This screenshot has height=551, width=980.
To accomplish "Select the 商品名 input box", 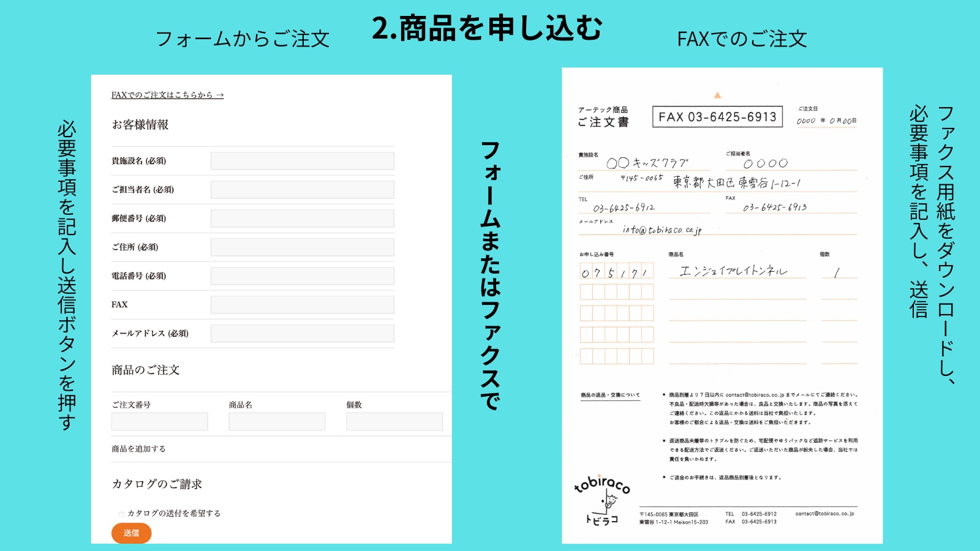I will tap(277, 421).
